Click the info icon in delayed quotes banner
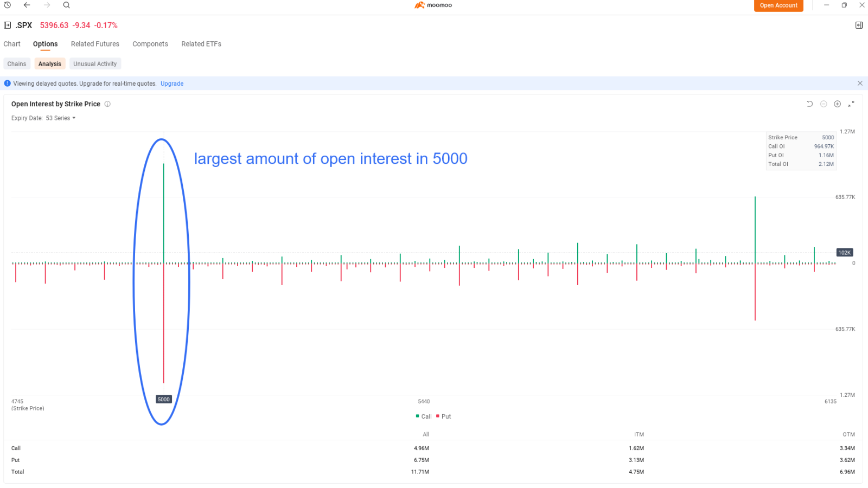Viewport: 868px width, 488px height. (8, 84)
